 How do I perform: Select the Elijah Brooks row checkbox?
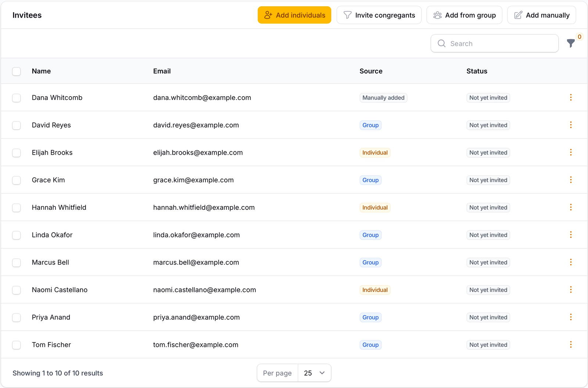(17, 152)
